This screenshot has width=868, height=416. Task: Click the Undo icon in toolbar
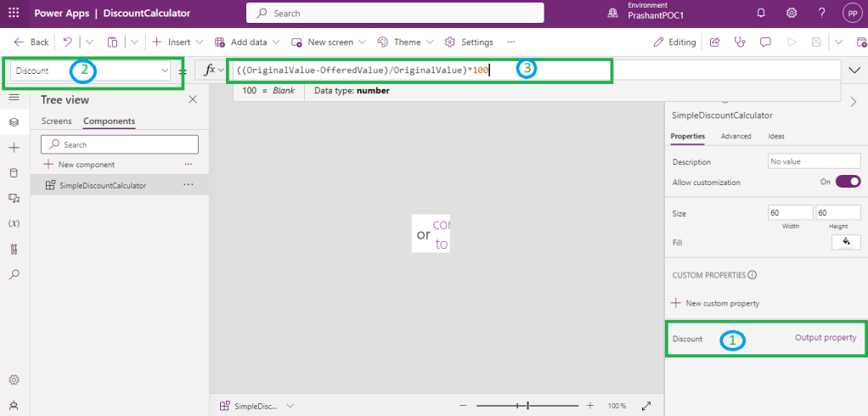point(67,42)
